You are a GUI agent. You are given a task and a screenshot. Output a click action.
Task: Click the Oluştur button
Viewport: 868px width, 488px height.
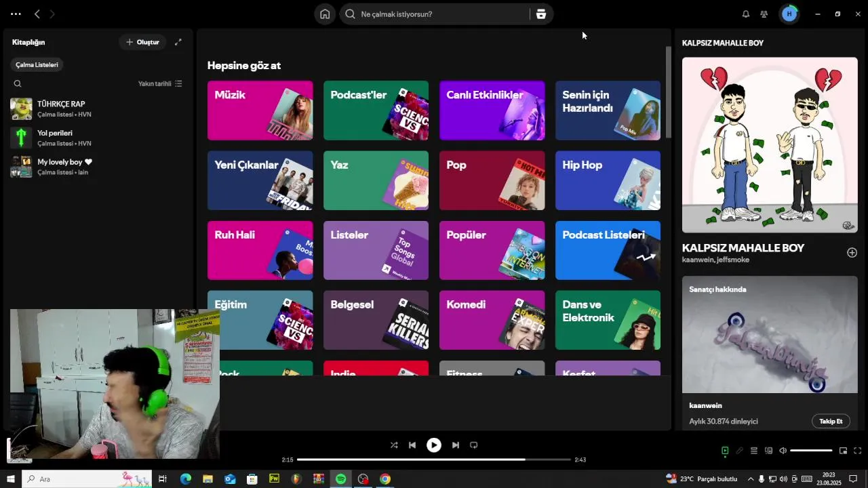click(142, 42)
